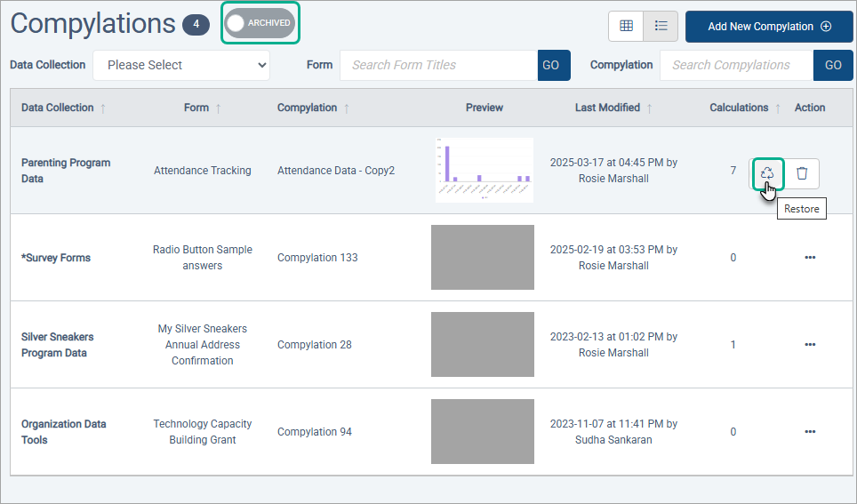The width and height of the screenshot is (857, 504).
Task: Click the Add New Compylation button
Action: click(x=769, y=27)
